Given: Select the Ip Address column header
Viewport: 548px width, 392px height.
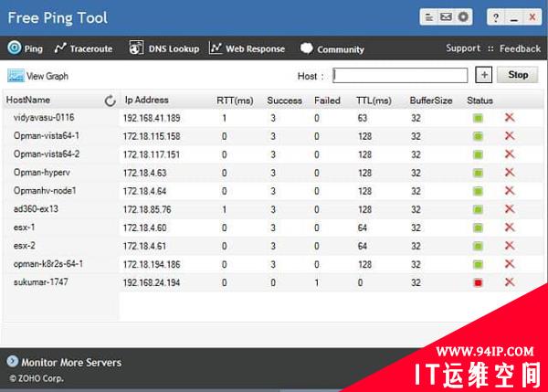Looking at the screenshot, I should [146, 100].
